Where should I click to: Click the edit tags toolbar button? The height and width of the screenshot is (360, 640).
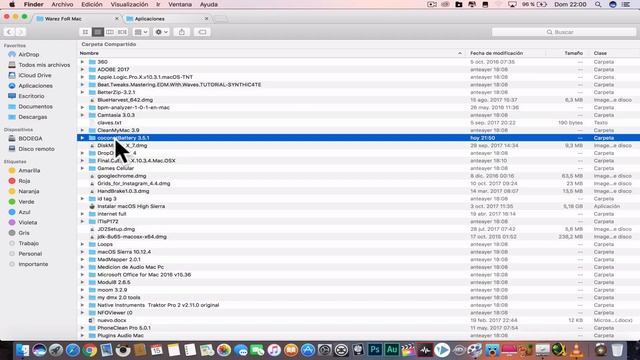click(x=202, y=32)
